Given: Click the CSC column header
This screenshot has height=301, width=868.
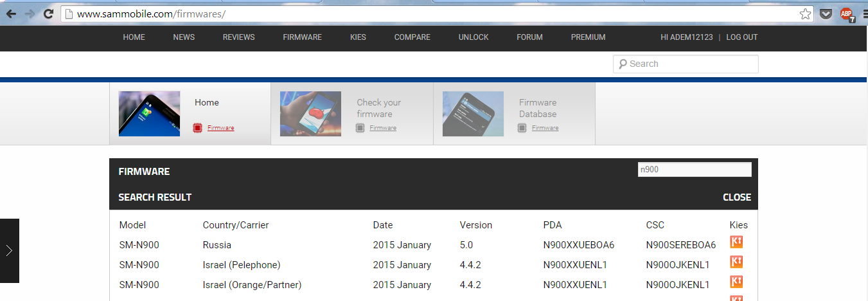Looking at the screenshot, I should click(x=655, y=225).
